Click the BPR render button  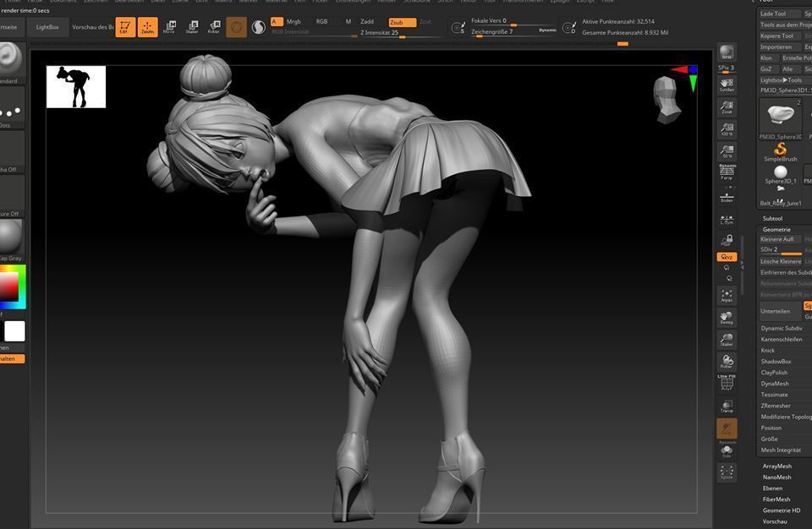(727, 52)
